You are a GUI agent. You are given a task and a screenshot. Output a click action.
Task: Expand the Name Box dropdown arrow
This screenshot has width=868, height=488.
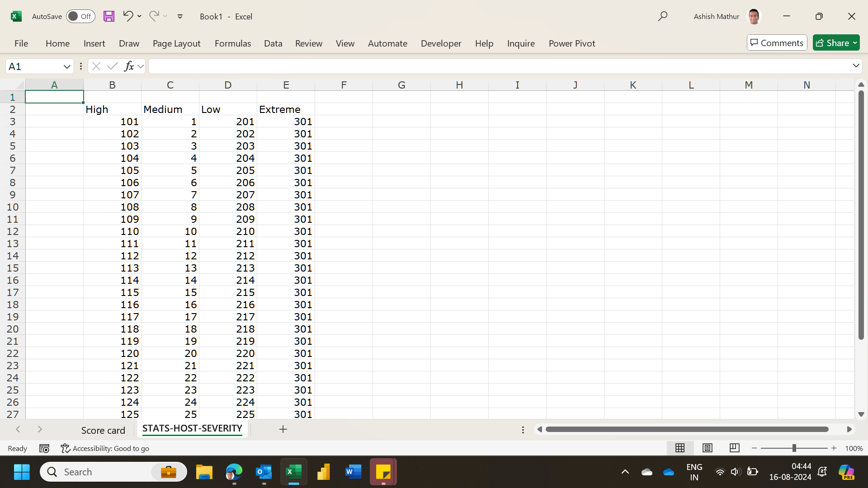(x=67, y=66)
